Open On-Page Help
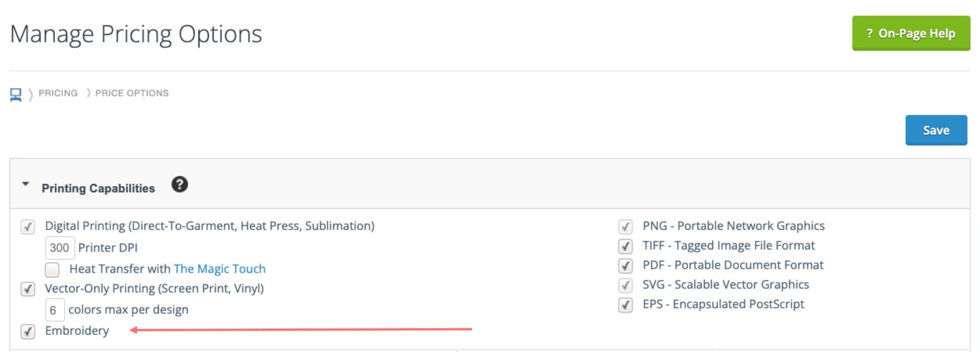The height and width of the screenshot is (352, 980). pyautogui.click(x=911, y=33)
